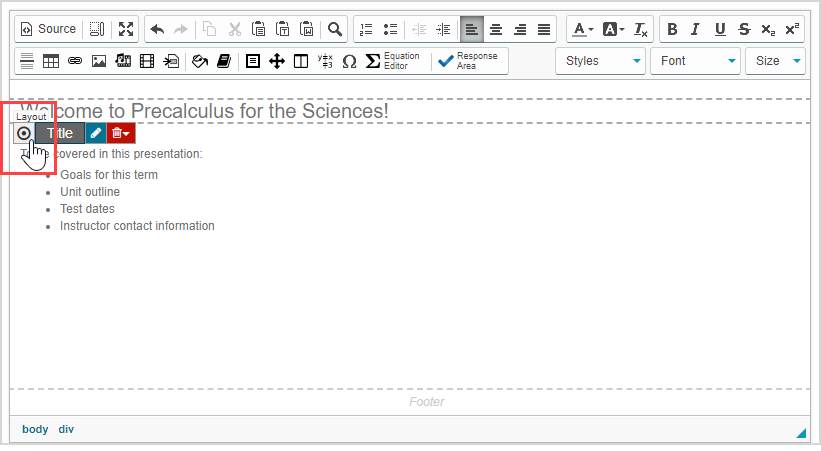Insert an image
821x451 pixels.
pyautogui.click(x=99, y=61)
